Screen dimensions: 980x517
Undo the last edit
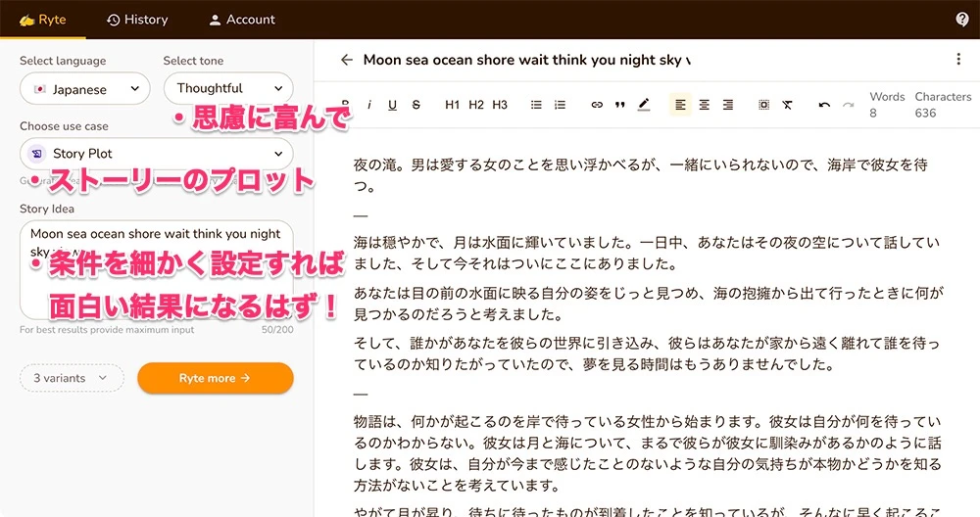pyautogui.click(x=824, y=105)
